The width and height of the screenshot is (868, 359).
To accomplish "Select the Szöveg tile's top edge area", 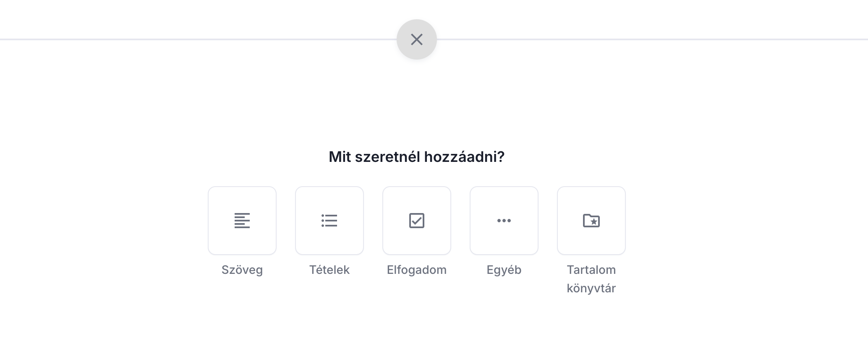I will [x=242, y=192].
